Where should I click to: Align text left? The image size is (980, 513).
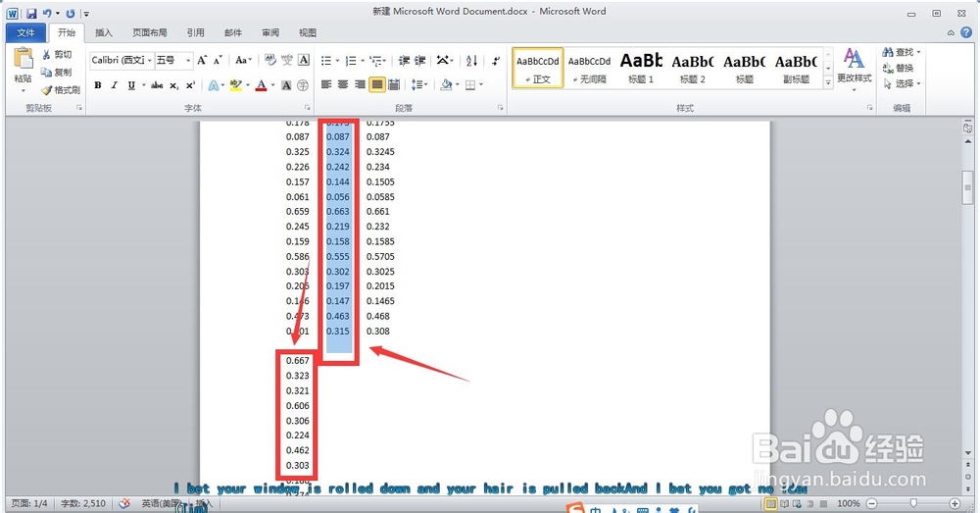pyautogui.click(x=326, y=84)
